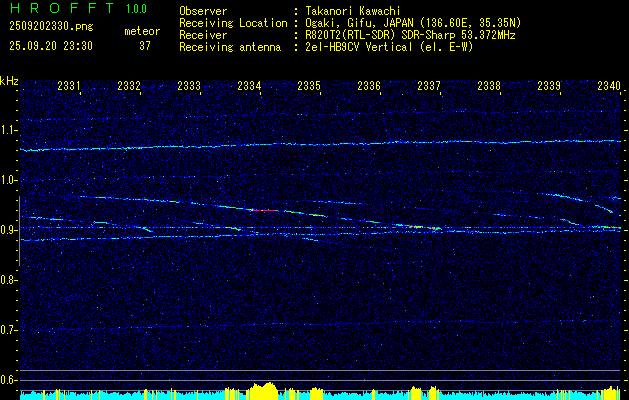Click the HROFFT program title
Viewport: 629px width, 400px height.
point(63,8)
